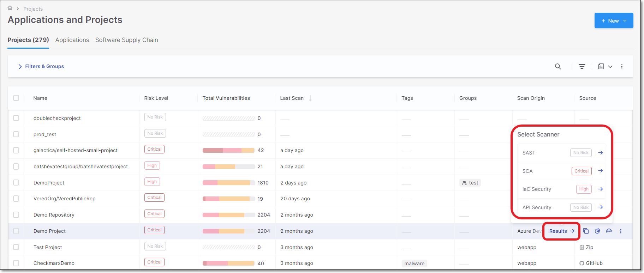The height and width of the screenshot is (273, 644).
Task: Click vulnerabilities bar for CheckmarxDemo (40)
Action: coord(229,263)
